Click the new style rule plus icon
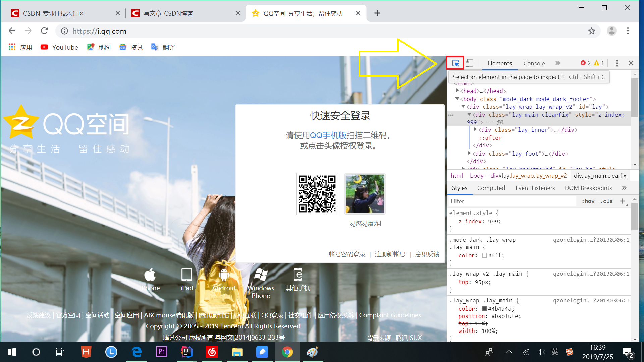Screen dimensions: 644x362 623,201
